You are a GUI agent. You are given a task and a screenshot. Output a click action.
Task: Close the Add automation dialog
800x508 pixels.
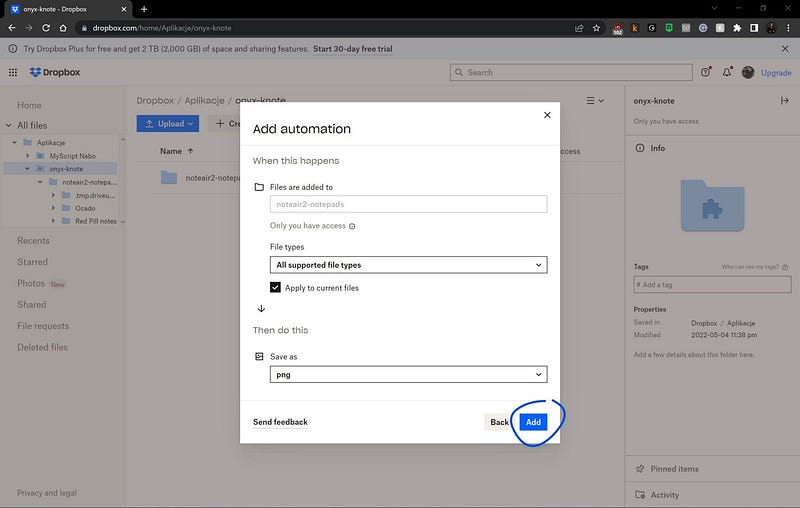[547, 115]
